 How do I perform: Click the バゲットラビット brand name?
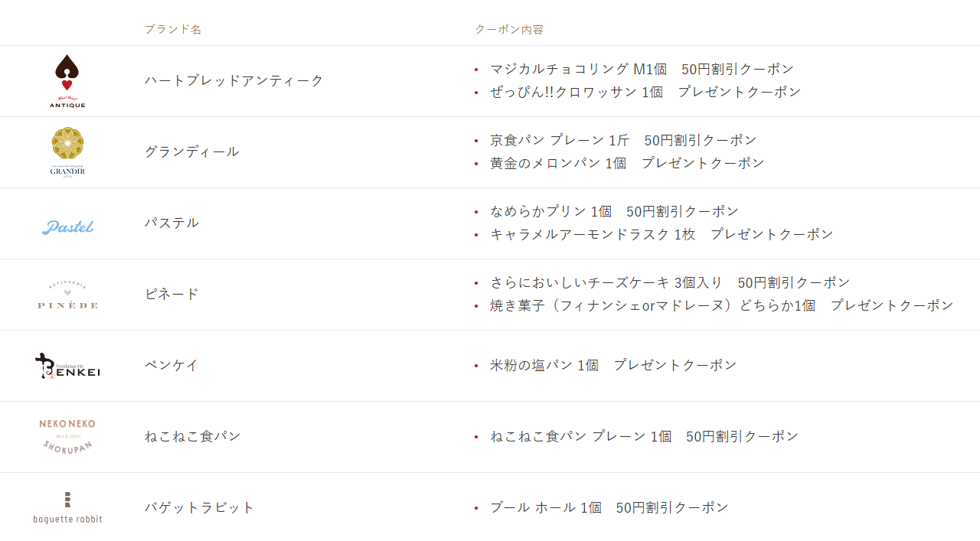200,507
